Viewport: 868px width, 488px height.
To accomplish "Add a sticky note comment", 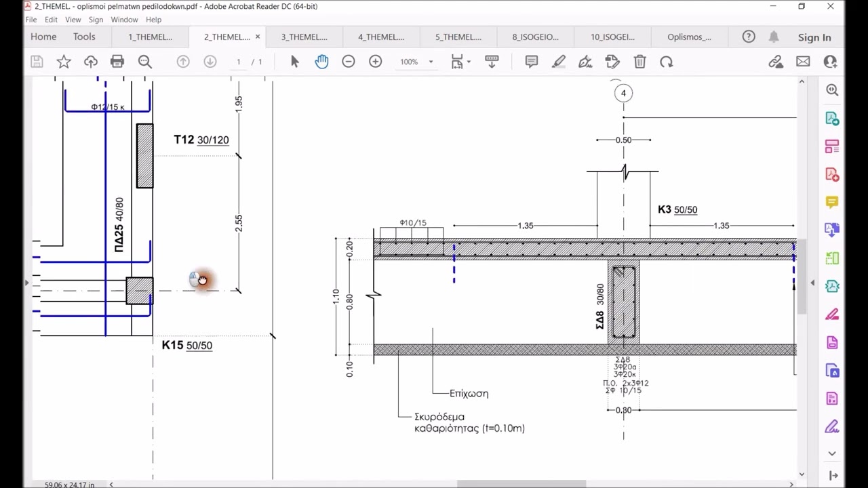I will (532, 62).
